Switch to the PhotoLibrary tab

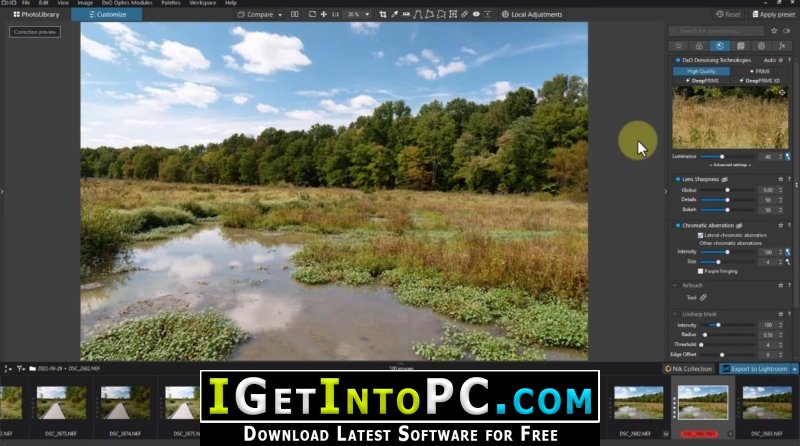[36, 15]
